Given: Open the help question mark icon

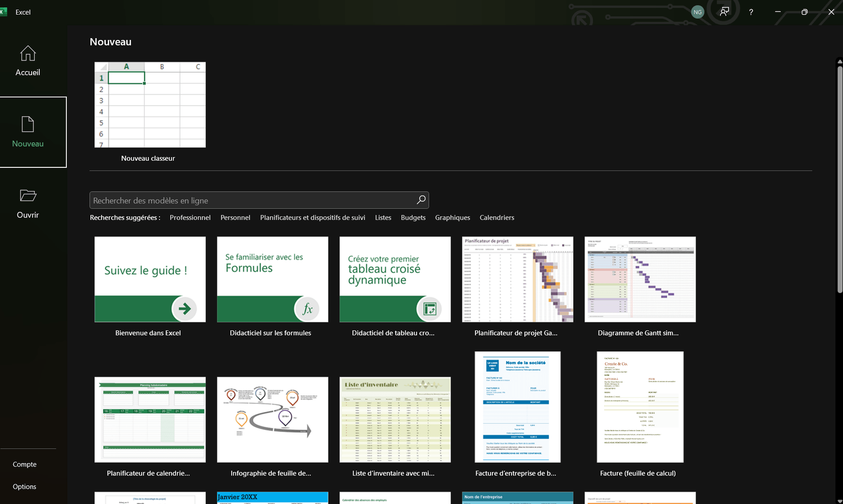Looking at the screenshot, I should pos(751,12).
